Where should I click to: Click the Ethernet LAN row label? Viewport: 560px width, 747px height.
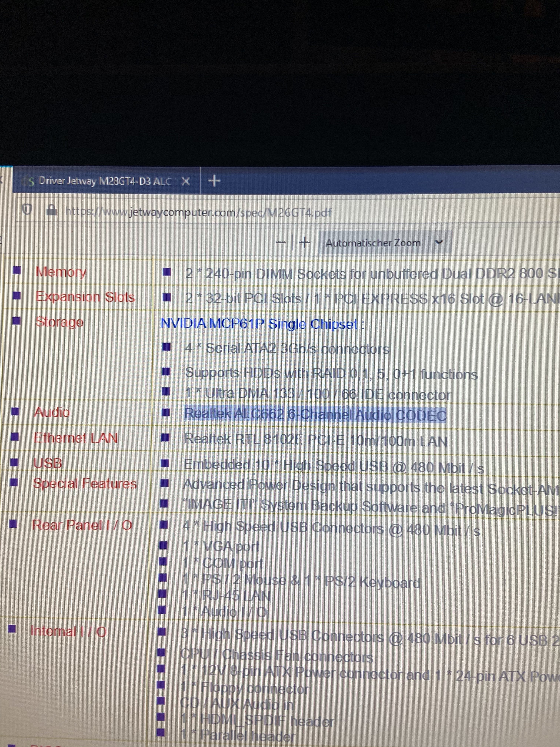coord(75,438)
